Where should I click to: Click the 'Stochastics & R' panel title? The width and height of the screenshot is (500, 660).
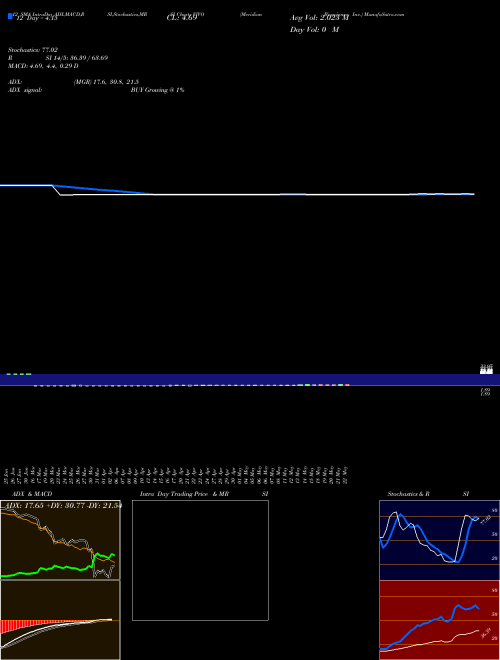click(x=409, y=494)
